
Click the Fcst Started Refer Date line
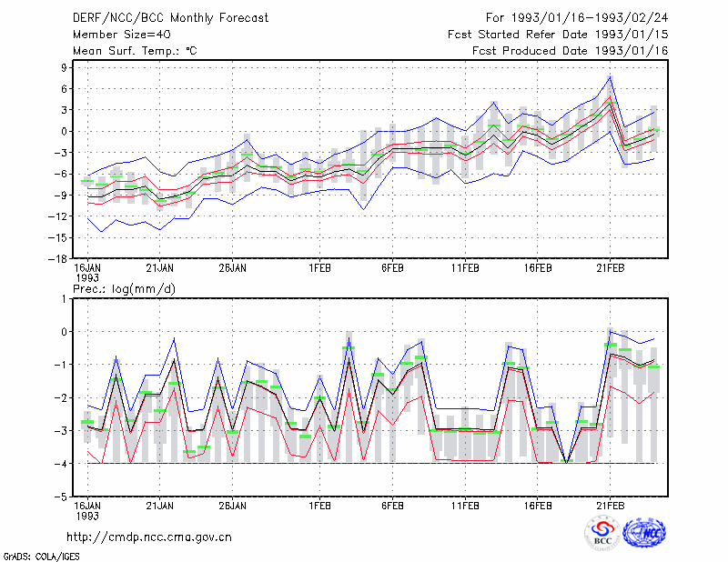coord(558,35)
